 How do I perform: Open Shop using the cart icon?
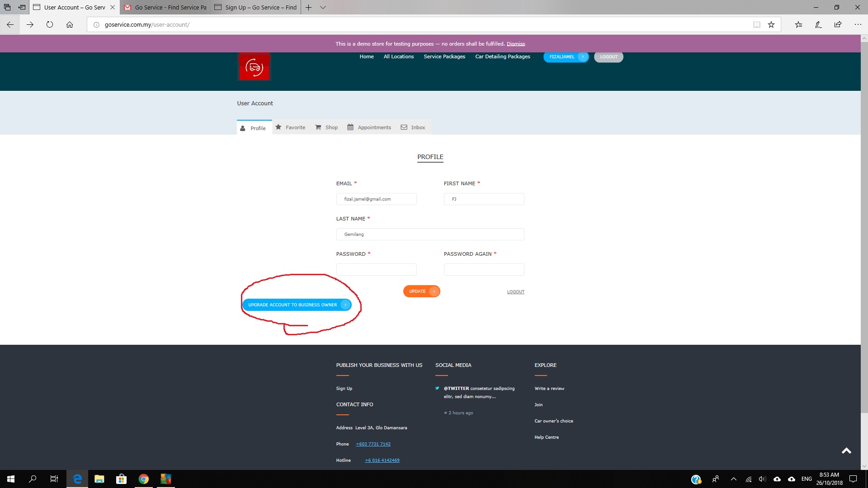[x=317, y=127]
